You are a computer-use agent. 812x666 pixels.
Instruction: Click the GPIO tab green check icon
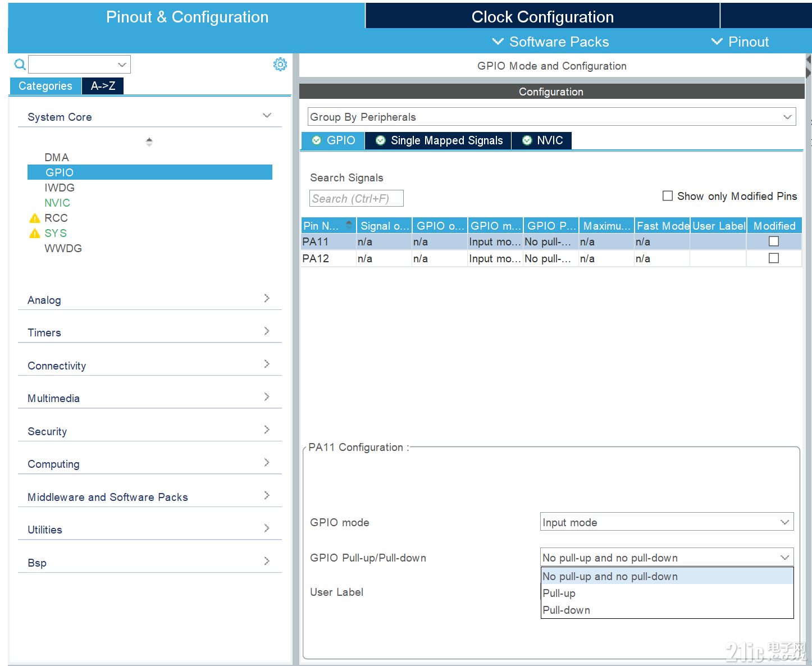click(317, 140)
